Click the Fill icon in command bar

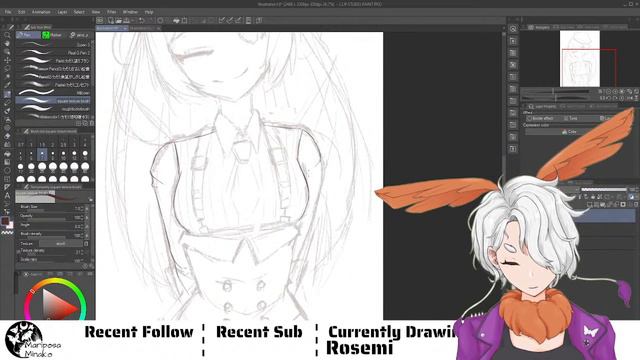coord(176,20)
